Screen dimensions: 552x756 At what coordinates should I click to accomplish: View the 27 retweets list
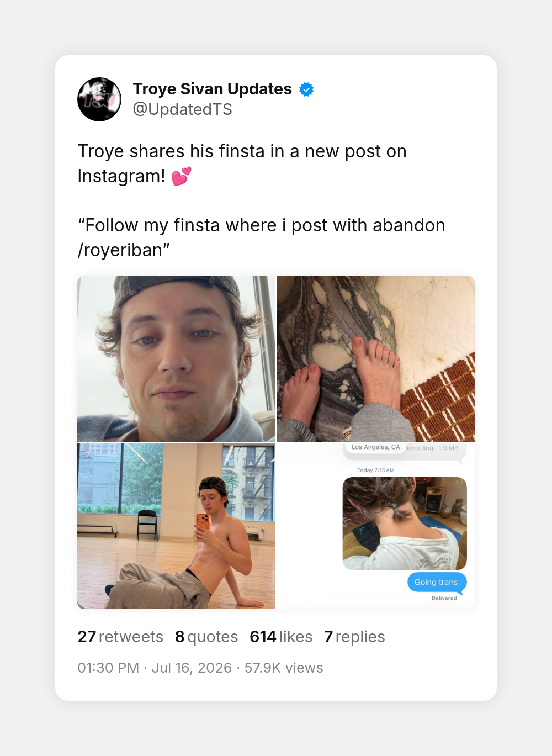120,637
